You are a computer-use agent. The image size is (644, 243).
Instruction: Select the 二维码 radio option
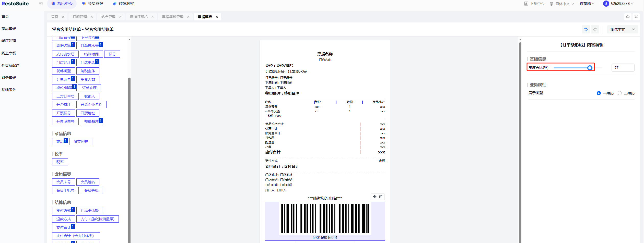620,93
